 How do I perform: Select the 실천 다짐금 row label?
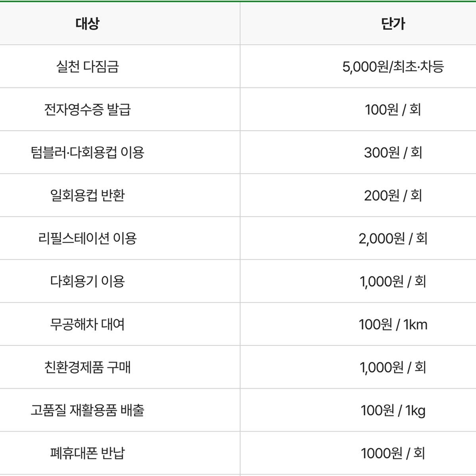(x=87, y=66)
